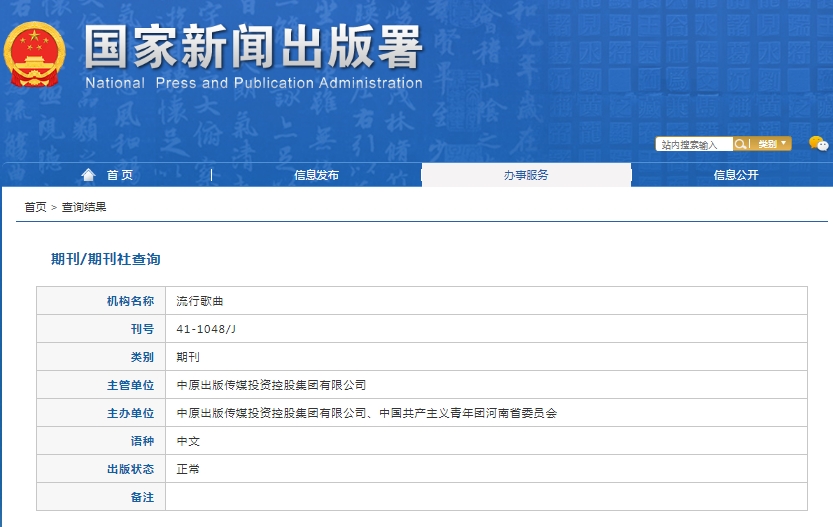Viewport: 833px width, 527px height.
Task: Click 查询结果 in the breadcrumb trail
Action: [84, 207]
